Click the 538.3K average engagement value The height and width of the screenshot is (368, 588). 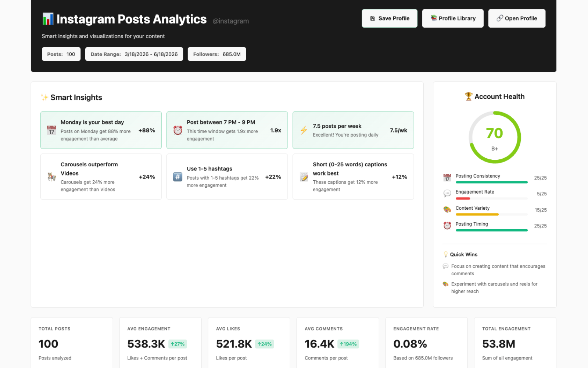coord(146,344)
